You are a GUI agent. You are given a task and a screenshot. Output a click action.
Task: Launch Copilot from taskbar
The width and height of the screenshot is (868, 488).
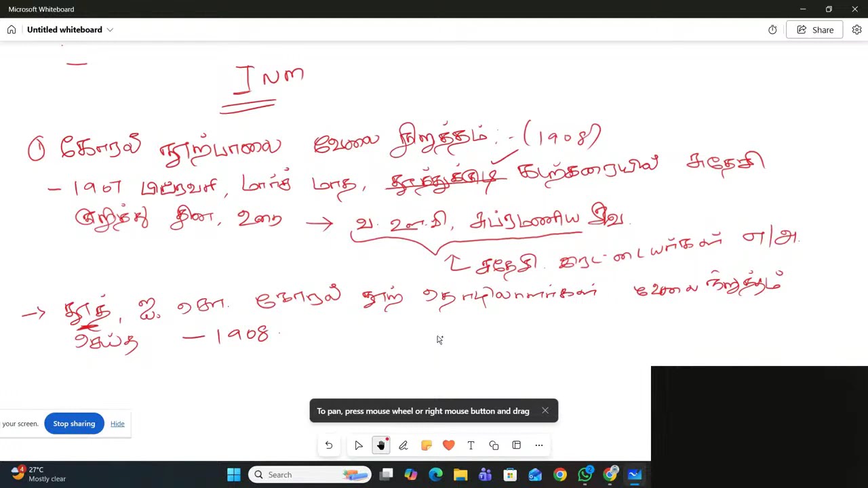[x=411, y=475]
